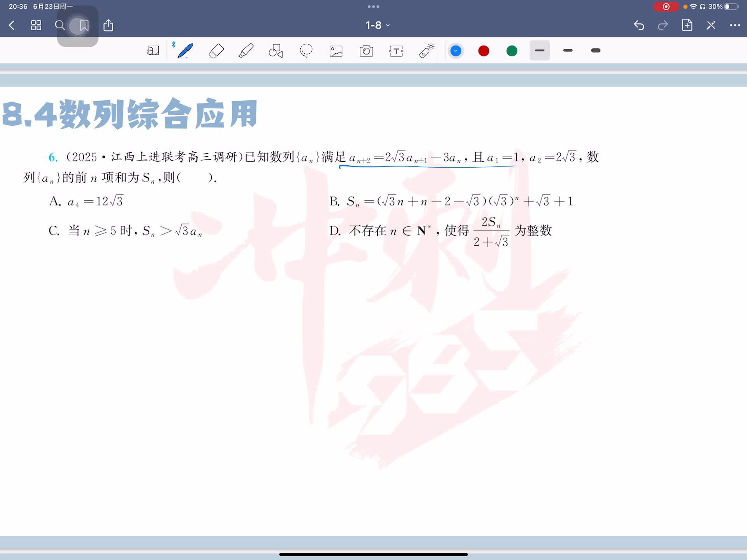Select the Lasso selection tool
The width and height of the screenshot is (747, 560).
[306, 51]
